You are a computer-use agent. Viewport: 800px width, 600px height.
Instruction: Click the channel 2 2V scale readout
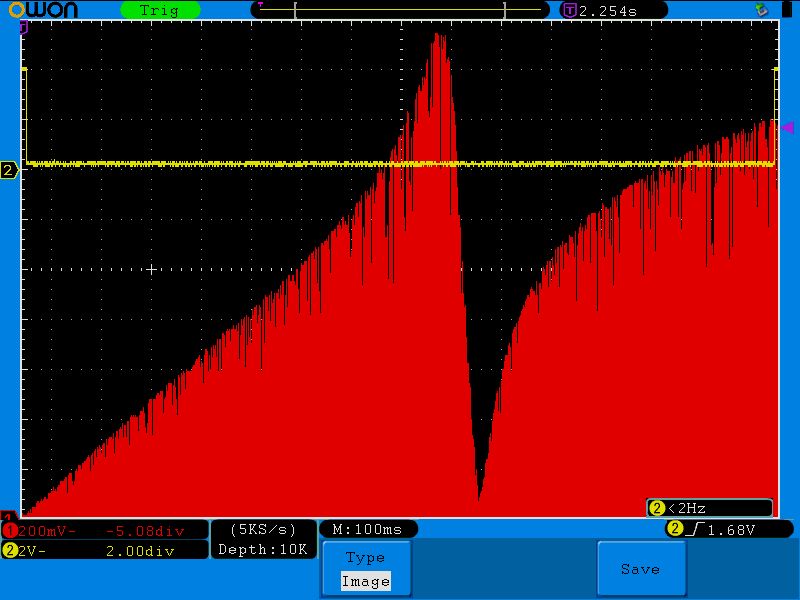[32, 551]
